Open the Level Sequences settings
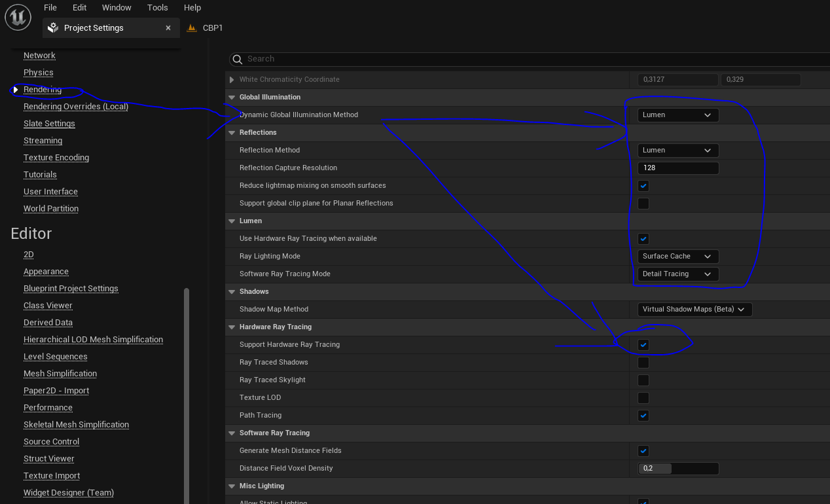Screen dimensions: 830x504 (55, 357)
